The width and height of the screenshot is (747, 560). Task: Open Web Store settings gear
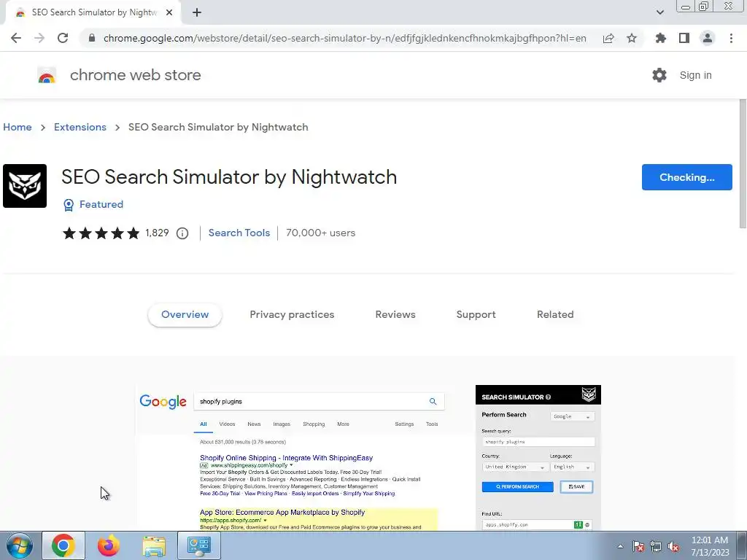(x=659, y=75)
